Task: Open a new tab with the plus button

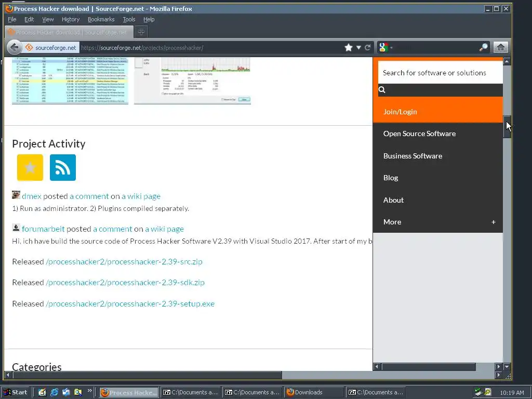Action: 141,32
